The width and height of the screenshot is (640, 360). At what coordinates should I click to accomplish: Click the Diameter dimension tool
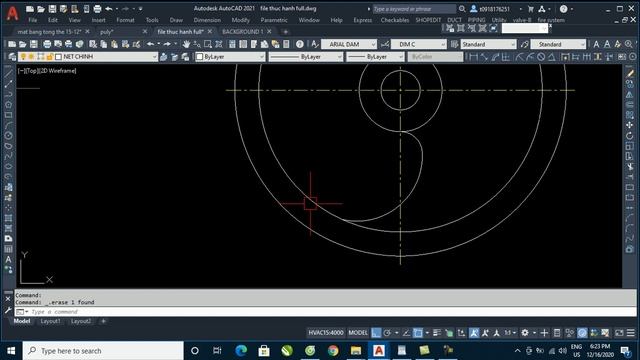point(541,57)
